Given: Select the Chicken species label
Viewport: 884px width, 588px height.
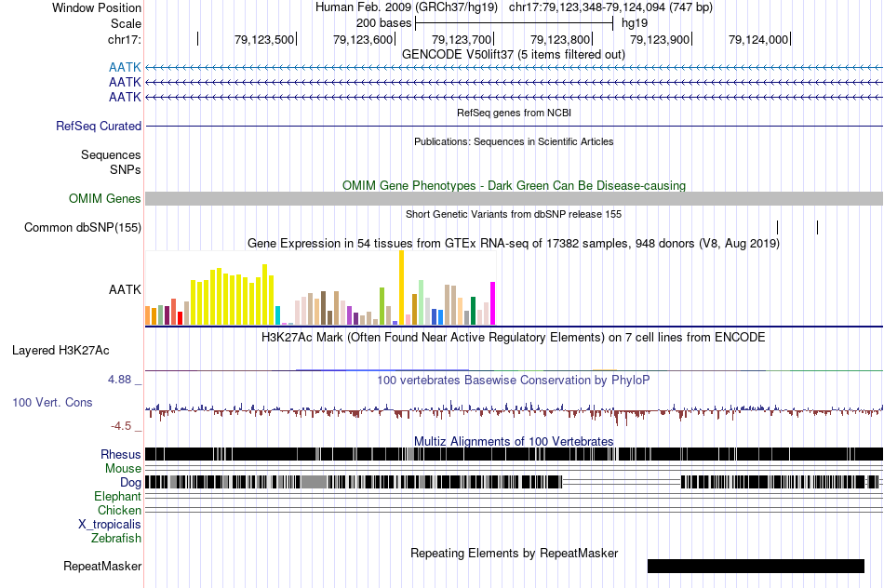Looking at the screenshot, I should pos(119,510).
